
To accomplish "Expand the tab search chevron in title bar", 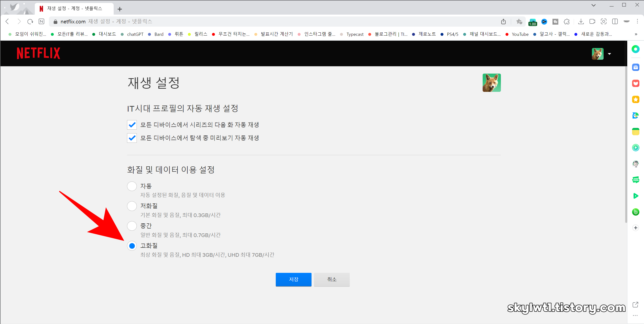I will point(593,5).
